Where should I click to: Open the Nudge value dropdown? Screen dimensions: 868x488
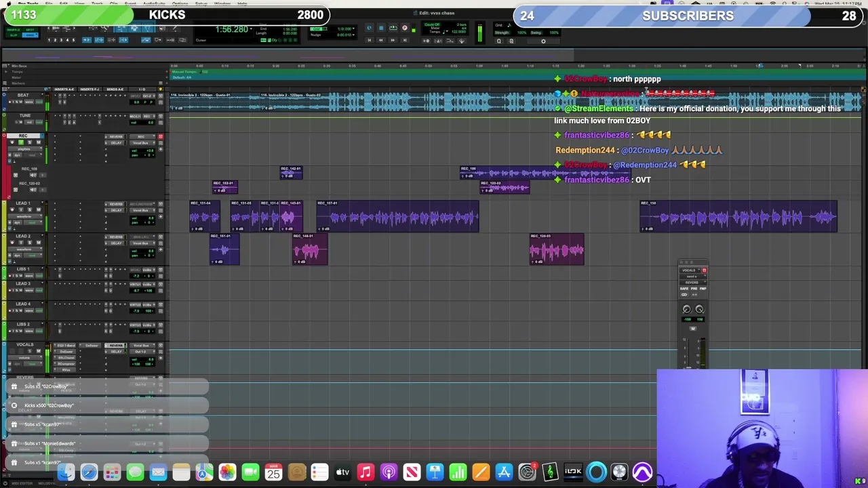click(x=353, y=35)
